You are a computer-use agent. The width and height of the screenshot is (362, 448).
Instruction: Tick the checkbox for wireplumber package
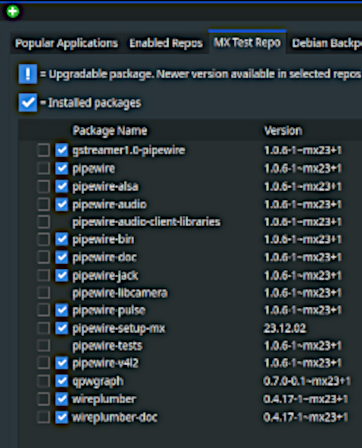pos(44,399)
